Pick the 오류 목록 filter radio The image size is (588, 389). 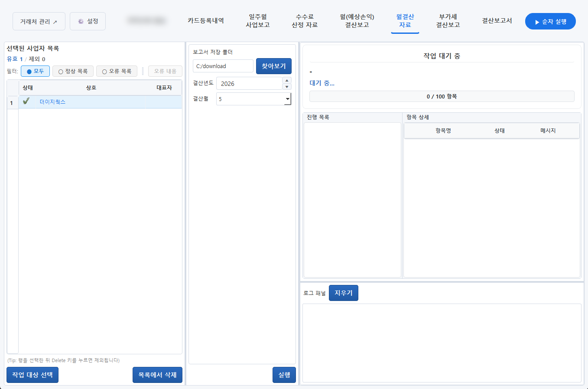tap(117, 71)
